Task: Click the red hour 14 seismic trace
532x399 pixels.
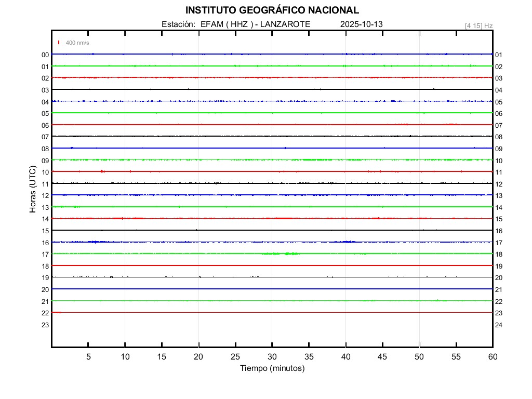Action: tap(208, 218)
